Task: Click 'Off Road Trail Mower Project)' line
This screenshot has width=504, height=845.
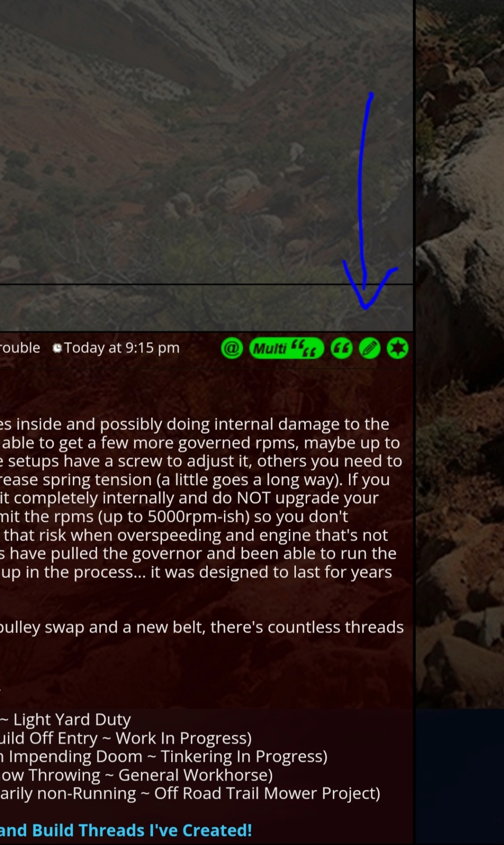Action: pos(190,793)
